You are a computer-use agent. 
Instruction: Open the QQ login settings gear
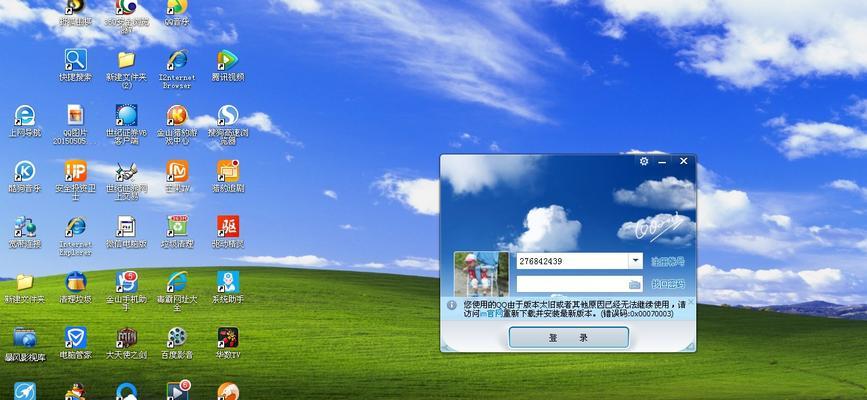[644, 162]
